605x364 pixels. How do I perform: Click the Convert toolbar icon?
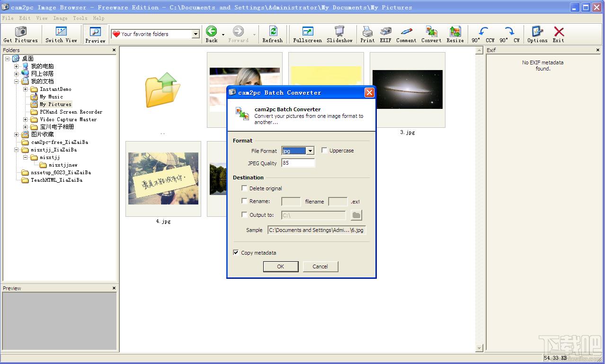[x=431, y=31]
